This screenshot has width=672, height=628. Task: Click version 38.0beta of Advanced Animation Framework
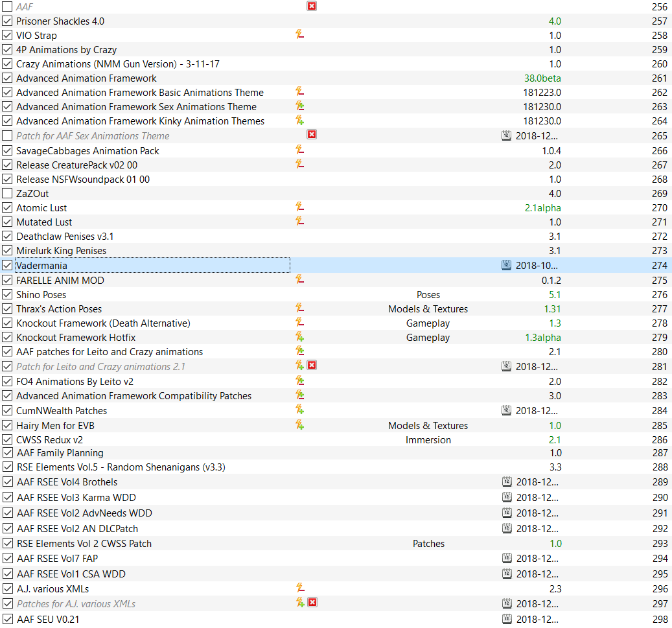[x=542, y=78]
